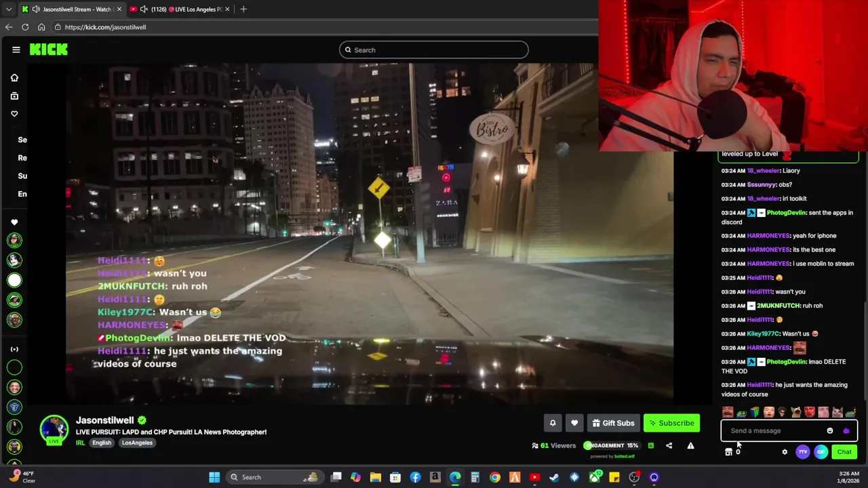Open Xbox app from taskbar
868x488 pixels.
pyautogui.click(x=595, y=477)
